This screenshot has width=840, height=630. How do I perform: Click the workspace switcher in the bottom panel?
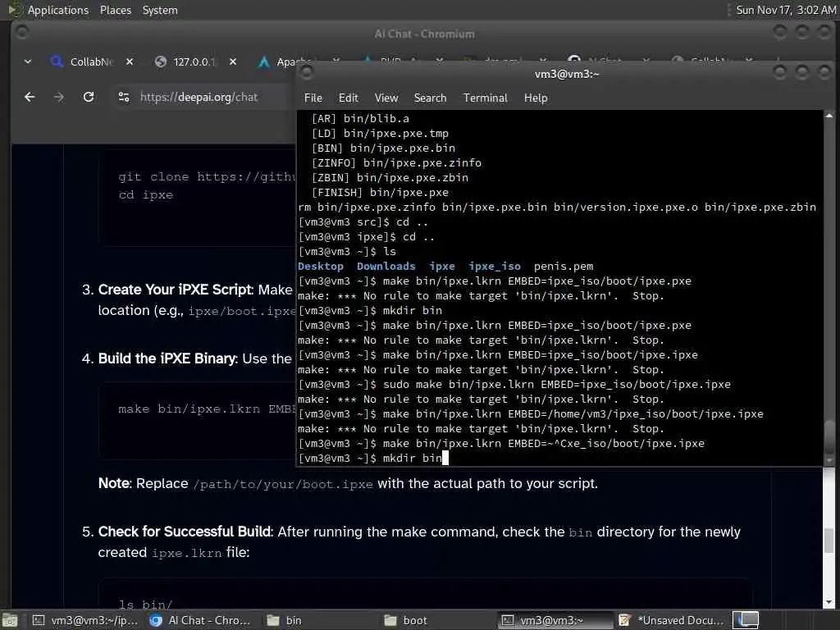click(x=746, y=620)
